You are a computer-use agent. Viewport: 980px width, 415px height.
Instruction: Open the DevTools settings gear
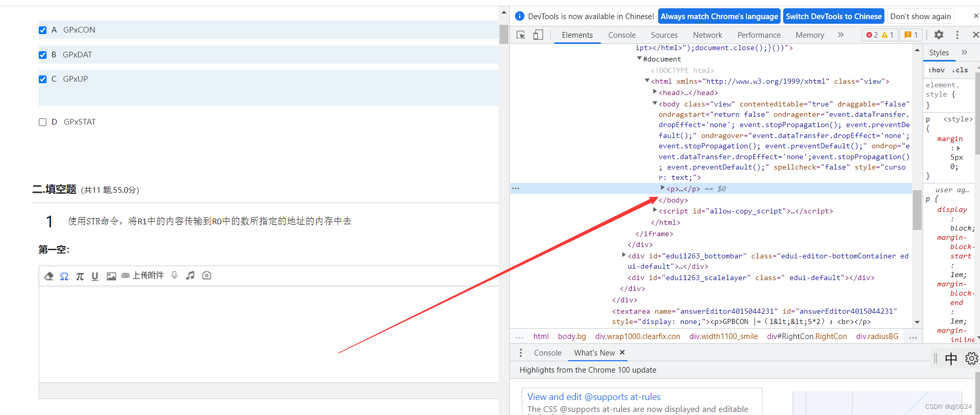(x=939, y=35)
